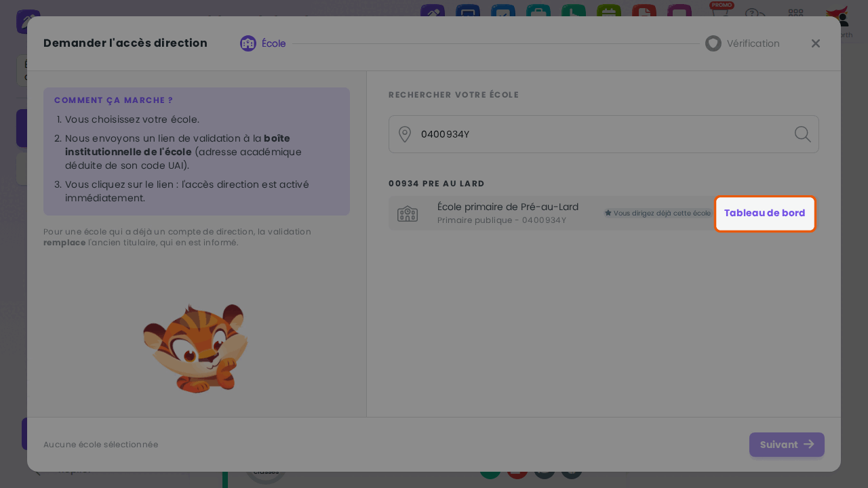Click the shield icon beside Vérification

pos(713,43)
